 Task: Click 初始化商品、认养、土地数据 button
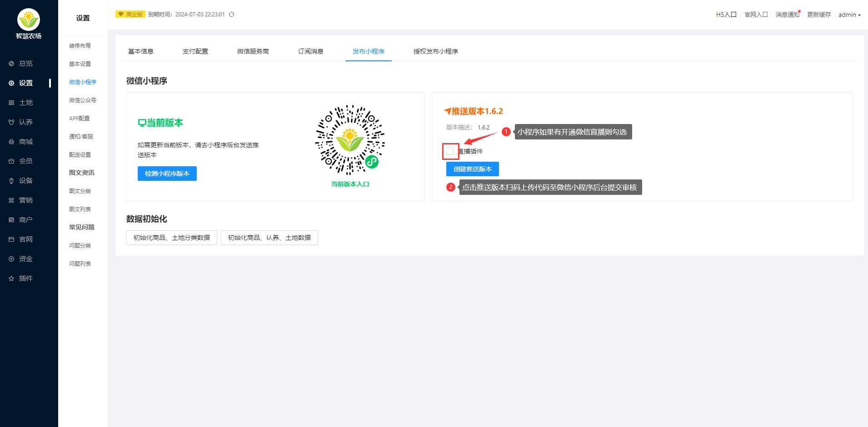coord(269,238)
